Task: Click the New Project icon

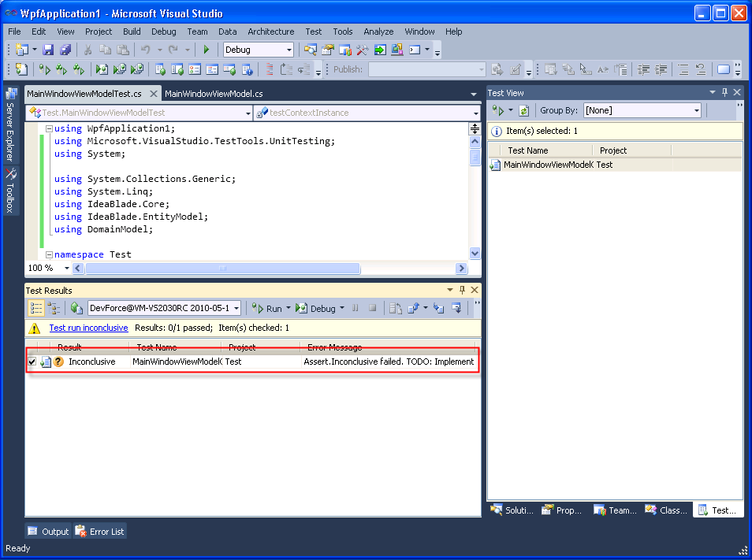Action: click(x=21, y=50)
